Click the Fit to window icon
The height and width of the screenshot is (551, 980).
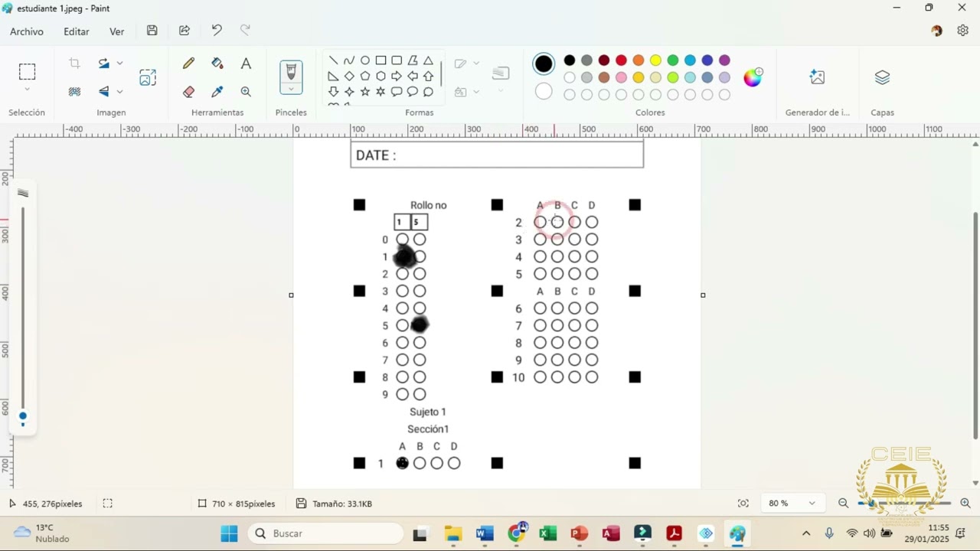click(x=743, y=503)
